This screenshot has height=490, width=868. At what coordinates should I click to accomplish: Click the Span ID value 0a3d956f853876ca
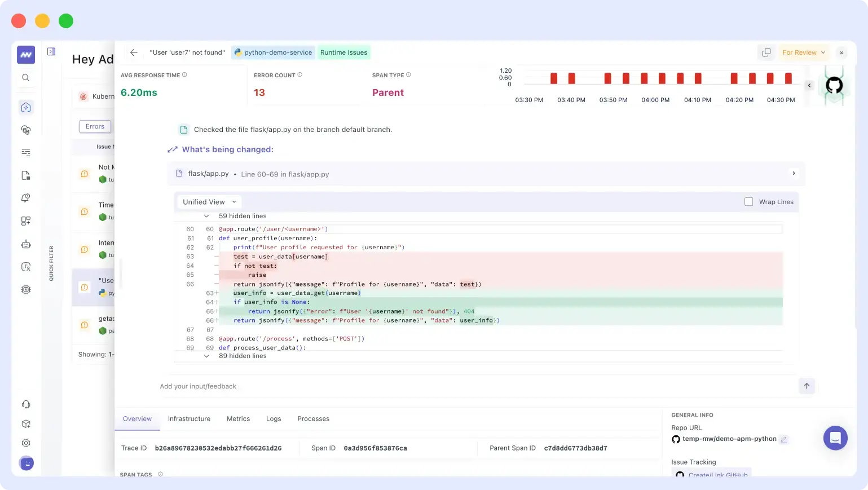coord(375,448)
